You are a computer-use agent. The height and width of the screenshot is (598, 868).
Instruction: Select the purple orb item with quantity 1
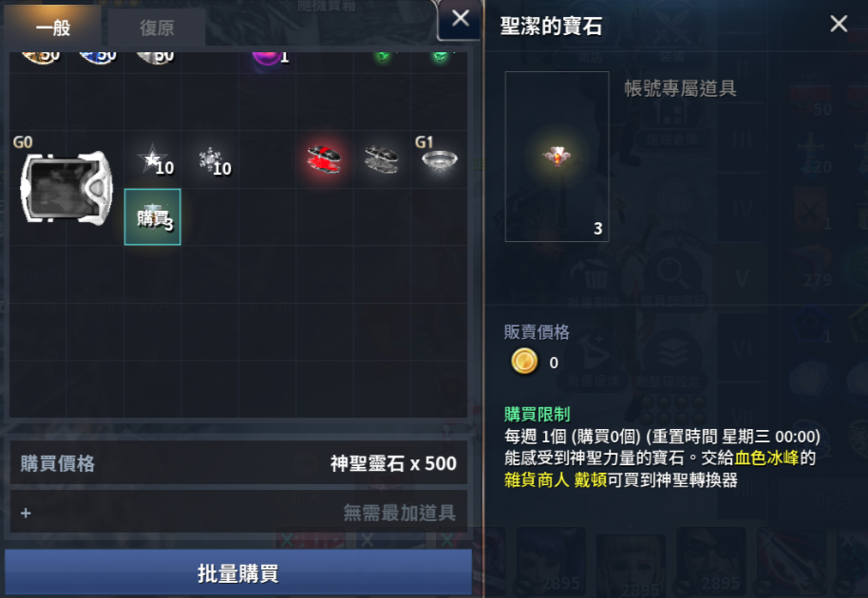(x=267, y=56)
